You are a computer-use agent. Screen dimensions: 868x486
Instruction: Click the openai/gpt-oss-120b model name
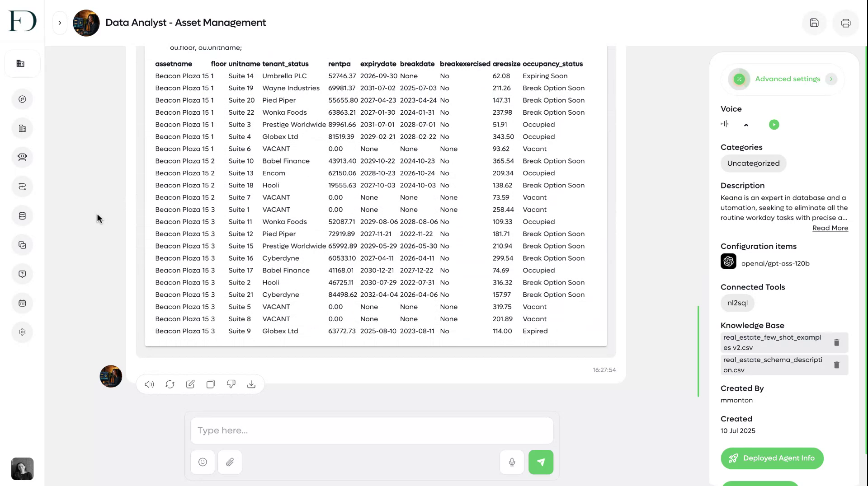click(x=775, y=264)
